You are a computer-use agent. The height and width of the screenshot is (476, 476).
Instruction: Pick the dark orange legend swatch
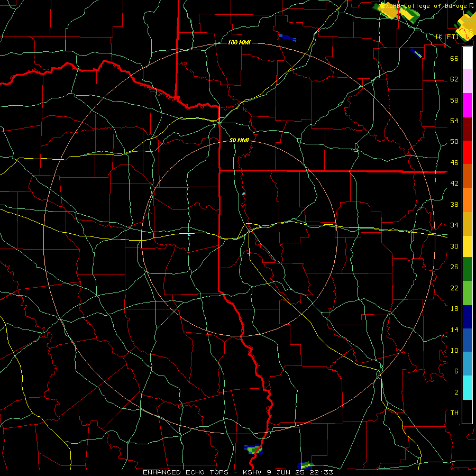click(x=467, y=176)
